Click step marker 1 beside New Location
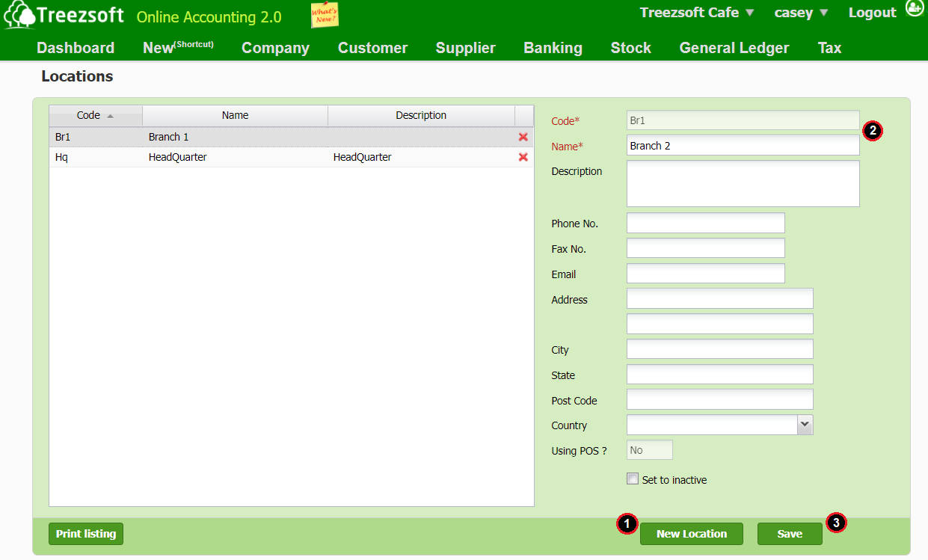Image resolution: width=928 pixels, height=560 pixels. click(x=627, y=524)
